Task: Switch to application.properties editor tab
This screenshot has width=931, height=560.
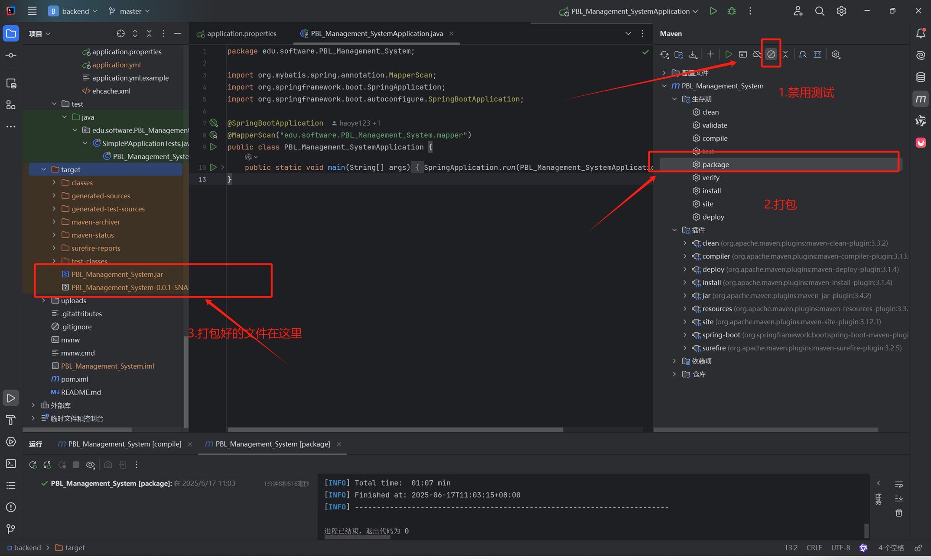Action: pos(241,33)
